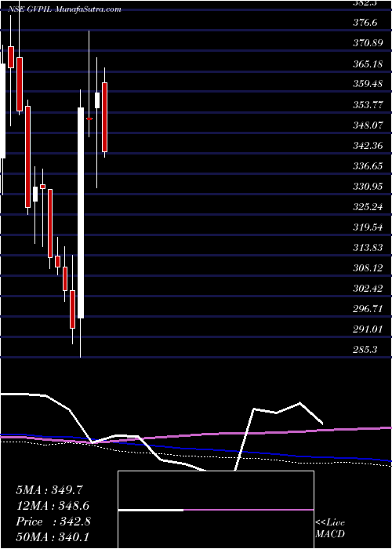Click the 308.12 price axis label
The image size is (392, 549).
(x=368, y=268)
